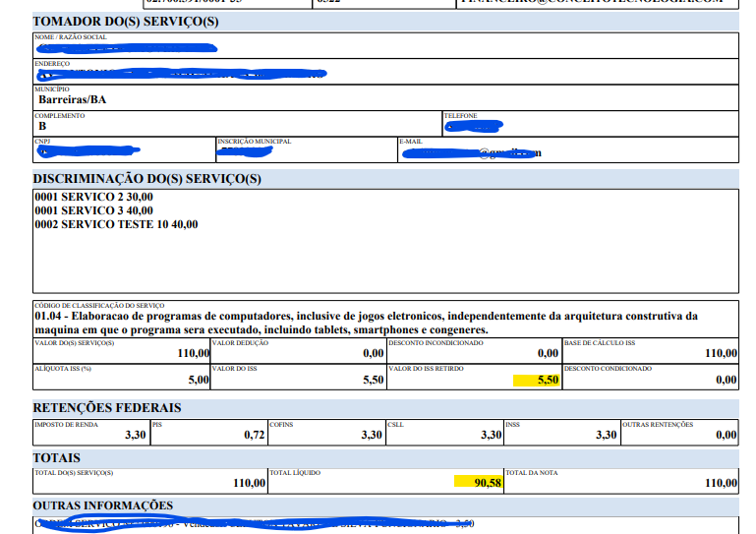Select the VALOR DO(S) SERVIÇO(S) label
The image size is (756, 534).
click(x=75, y=343)
